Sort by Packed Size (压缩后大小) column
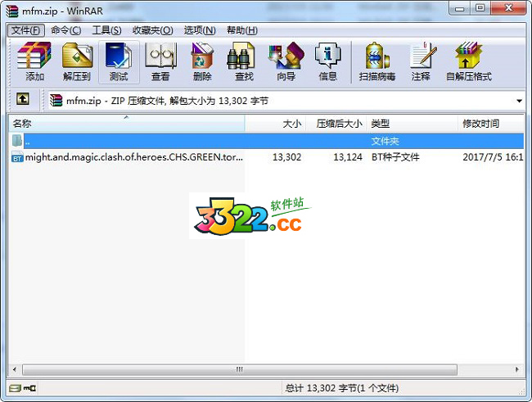Screen dimensions: 532x402 336,124
